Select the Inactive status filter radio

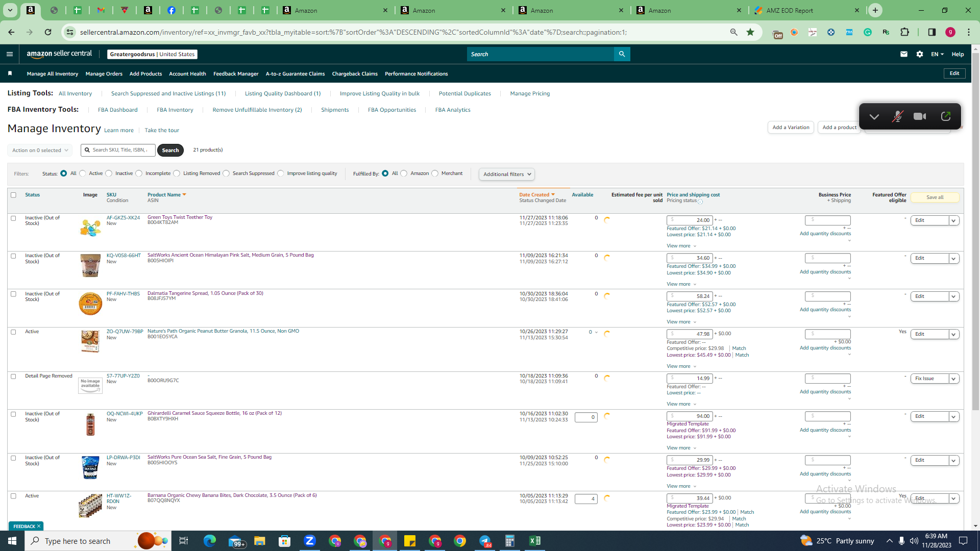(x=109, y=173)
